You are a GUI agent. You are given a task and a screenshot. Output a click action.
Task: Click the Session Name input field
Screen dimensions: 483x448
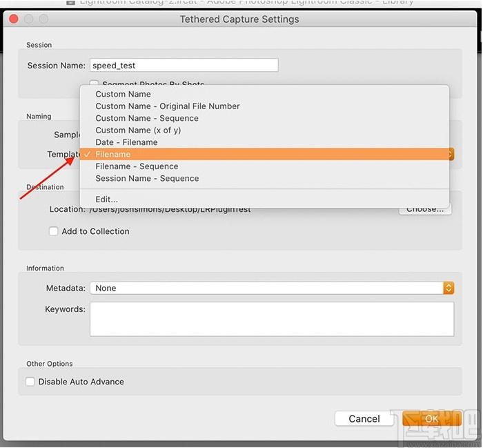coord(184,66)
